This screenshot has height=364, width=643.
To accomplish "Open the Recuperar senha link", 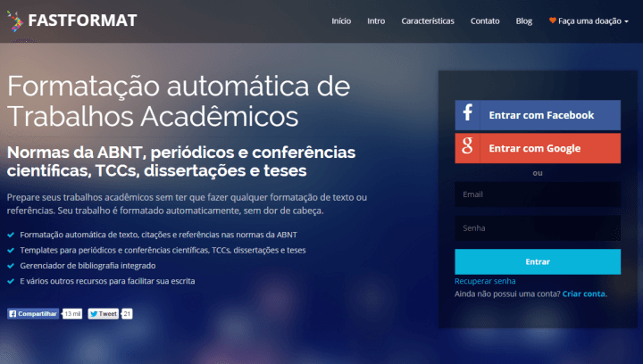I will pyautogui.click(x=485, y=281).
